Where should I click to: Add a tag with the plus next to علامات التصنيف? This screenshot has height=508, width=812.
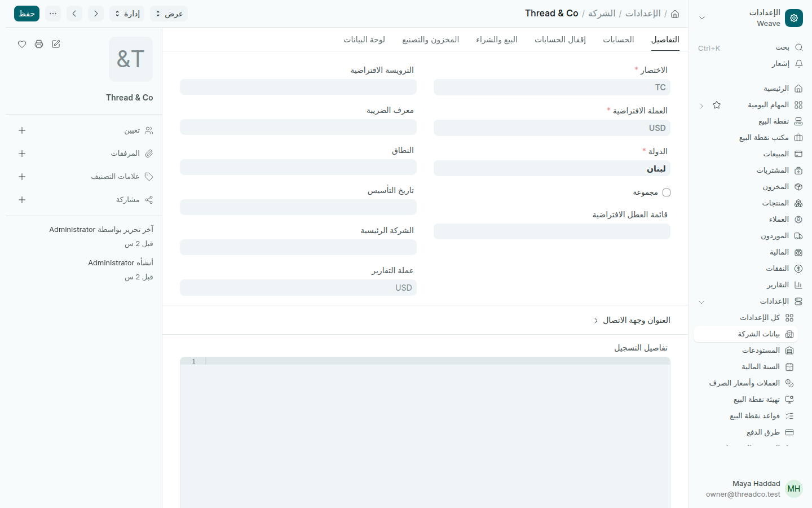tap(22, 177)
